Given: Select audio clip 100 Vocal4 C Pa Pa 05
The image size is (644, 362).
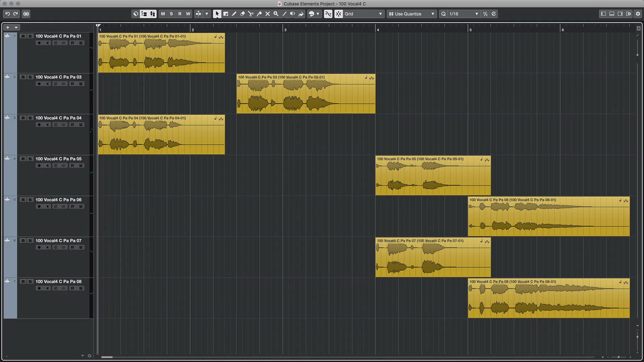Looking at the screenshot, I should pyautogui.click(x=433, y=177).
